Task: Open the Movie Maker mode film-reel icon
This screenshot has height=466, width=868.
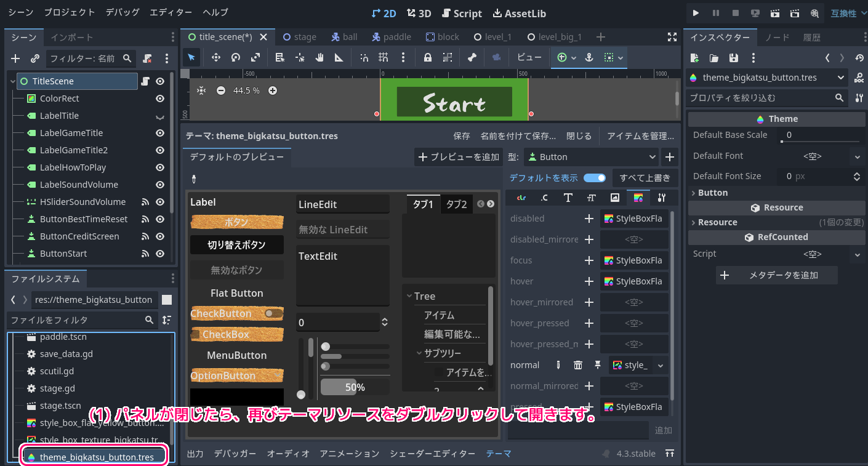Action: [814, 13]
